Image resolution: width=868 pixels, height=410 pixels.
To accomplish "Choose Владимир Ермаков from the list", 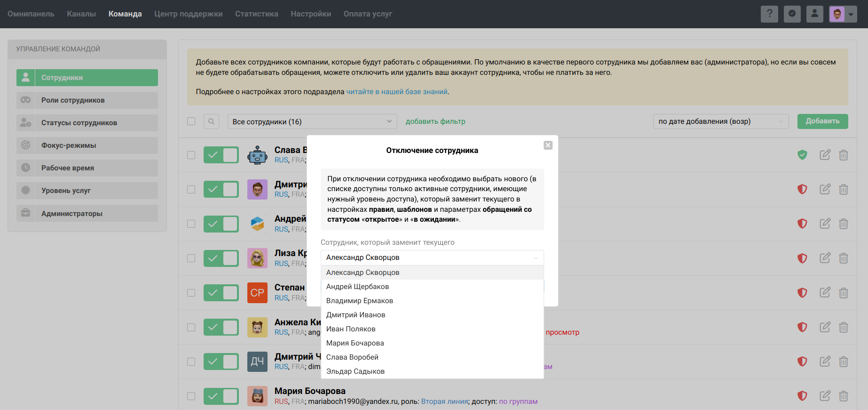I will [x=432, y=301].
